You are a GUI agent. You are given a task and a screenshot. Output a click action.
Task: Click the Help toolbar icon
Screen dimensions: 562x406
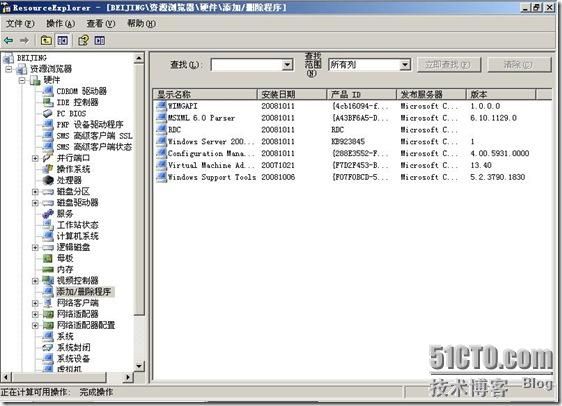point(84,40)
